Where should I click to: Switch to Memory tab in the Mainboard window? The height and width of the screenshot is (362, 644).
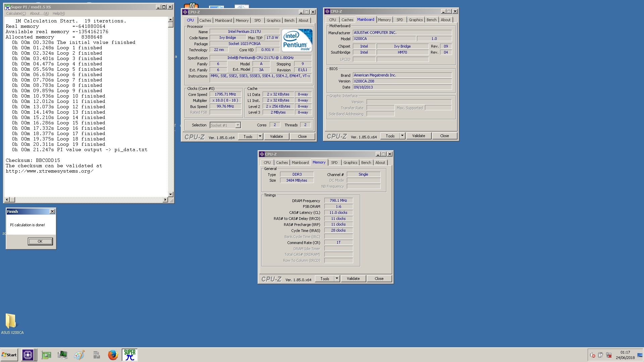pos(384,20)
